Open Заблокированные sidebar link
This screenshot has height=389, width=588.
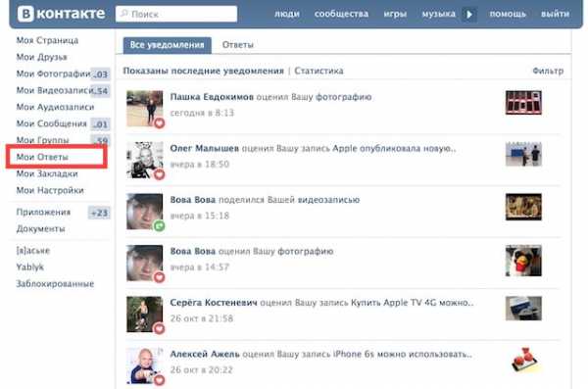pyautogui.click(x=55, y=284)
